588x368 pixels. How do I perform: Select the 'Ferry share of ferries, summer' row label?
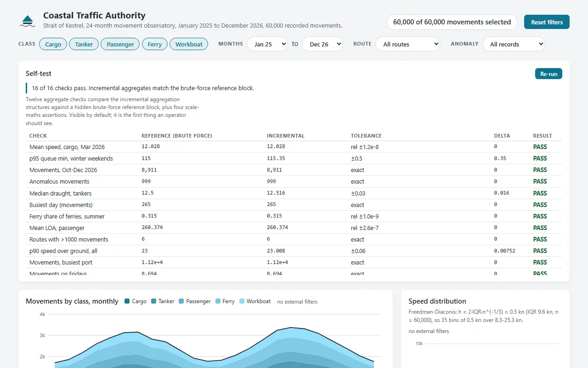point(67,216)
